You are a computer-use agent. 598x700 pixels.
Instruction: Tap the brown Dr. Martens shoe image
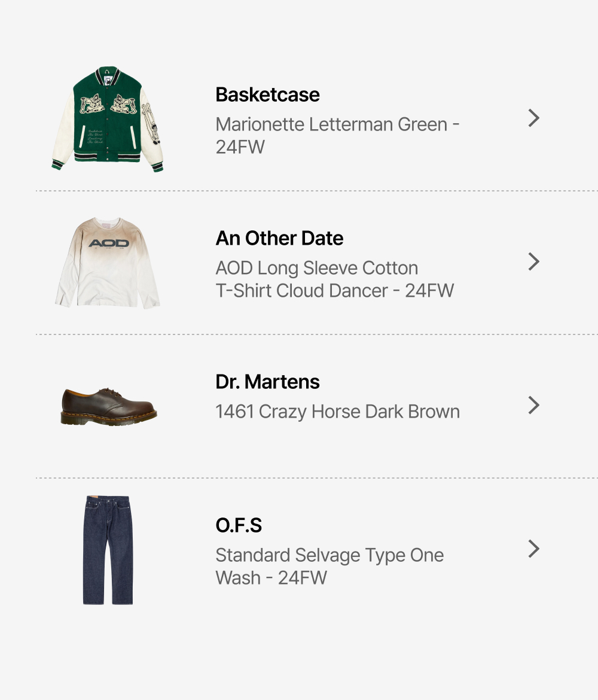[x=108, y=406]
